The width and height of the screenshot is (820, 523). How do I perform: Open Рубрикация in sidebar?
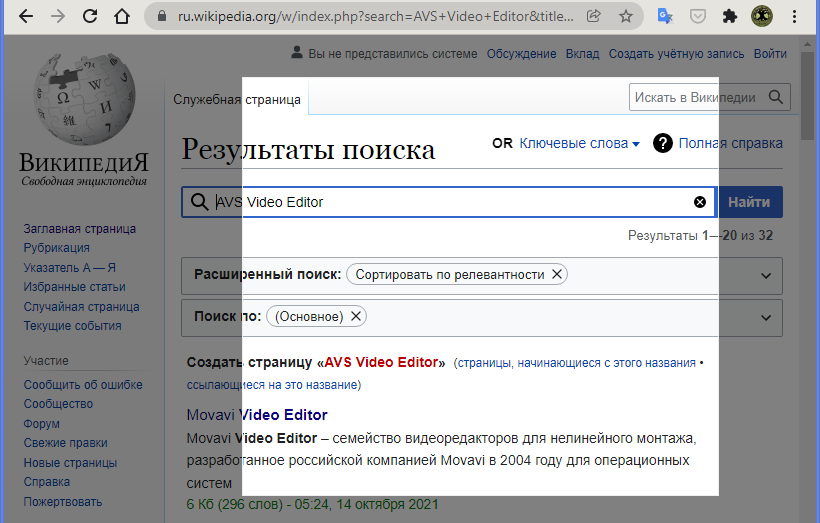(x=56, y=248)
